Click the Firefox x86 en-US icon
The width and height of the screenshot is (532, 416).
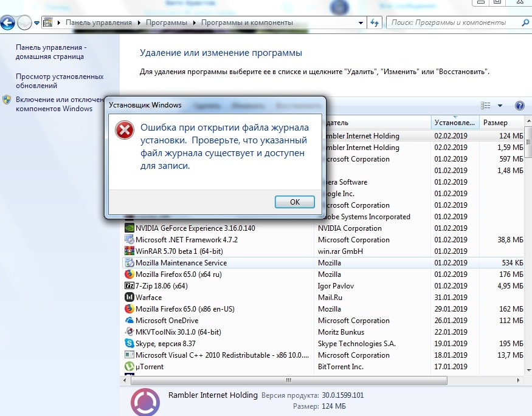130,309
